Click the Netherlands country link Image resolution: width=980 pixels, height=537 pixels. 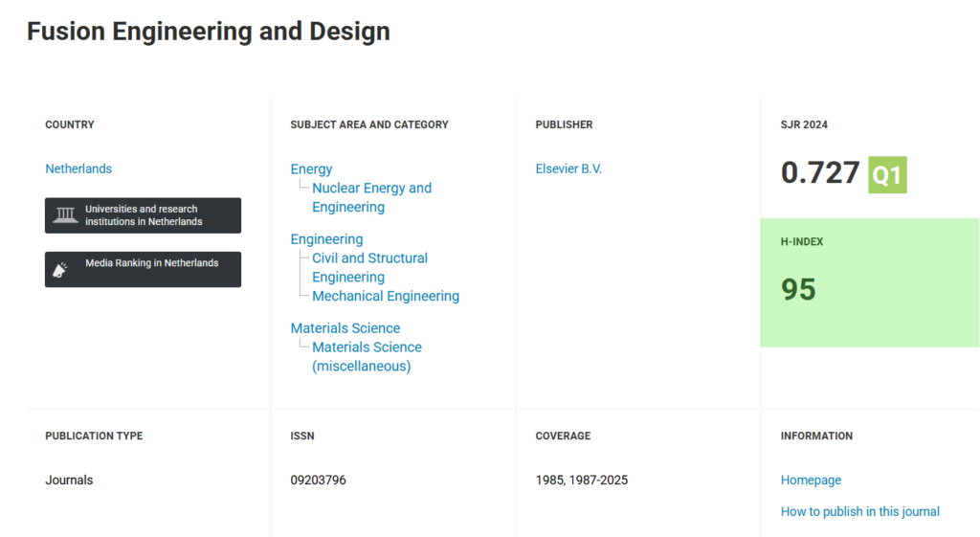point(78,168)
